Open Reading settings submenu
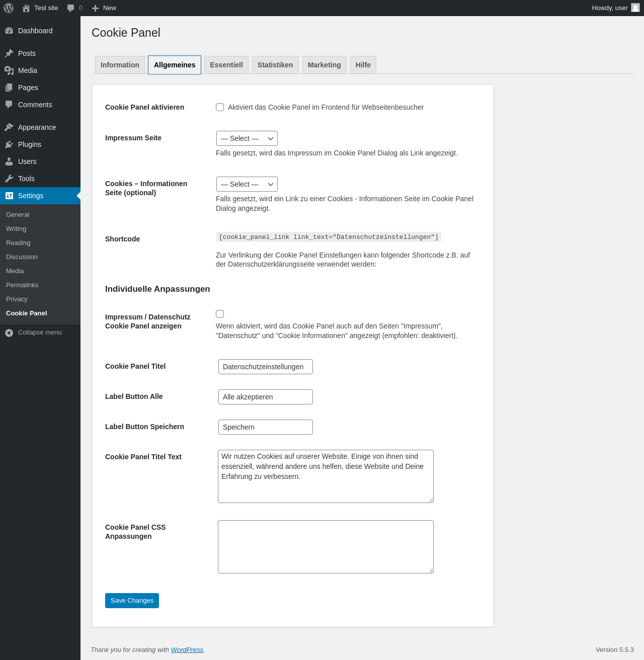The height and width of the screenshot is (660, 644). click(x=18, y=243)
